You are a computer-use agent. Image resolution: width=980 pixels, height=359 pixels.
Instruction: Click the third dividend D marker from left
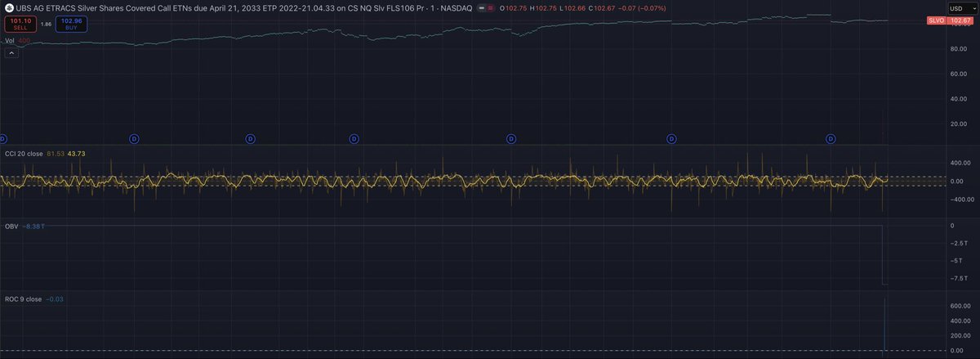pos(251,139)
